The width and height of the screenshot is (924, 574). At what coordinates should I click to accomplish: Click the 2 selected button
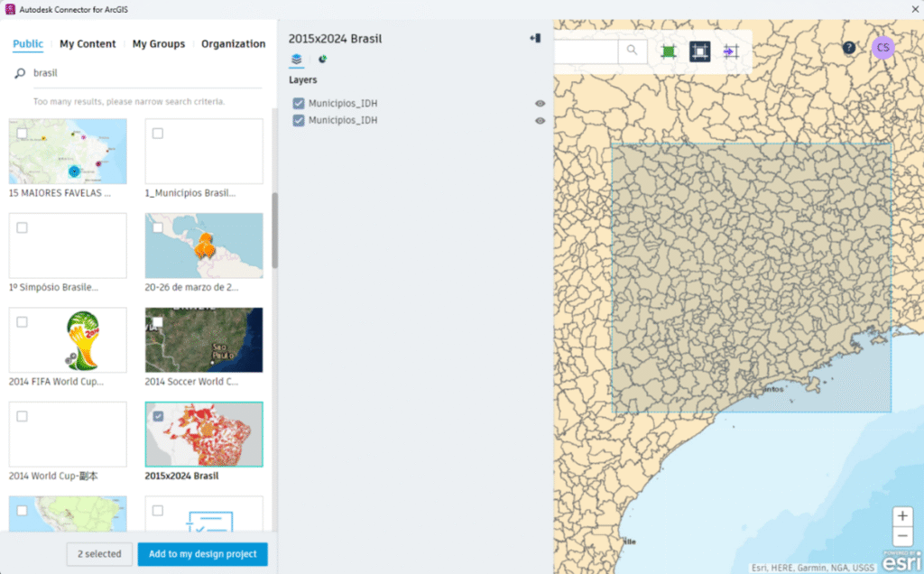[x=99, y=554]
